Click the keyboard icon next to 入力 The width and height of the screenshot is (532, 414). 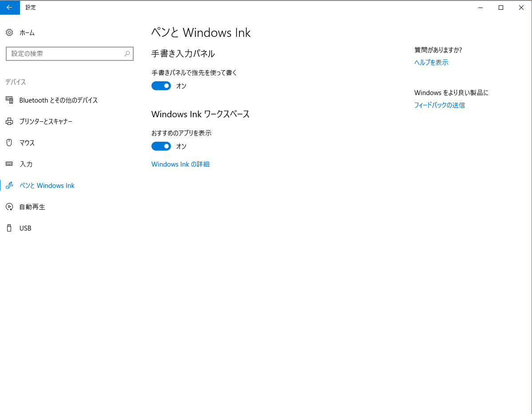click(x=9, y=164)
